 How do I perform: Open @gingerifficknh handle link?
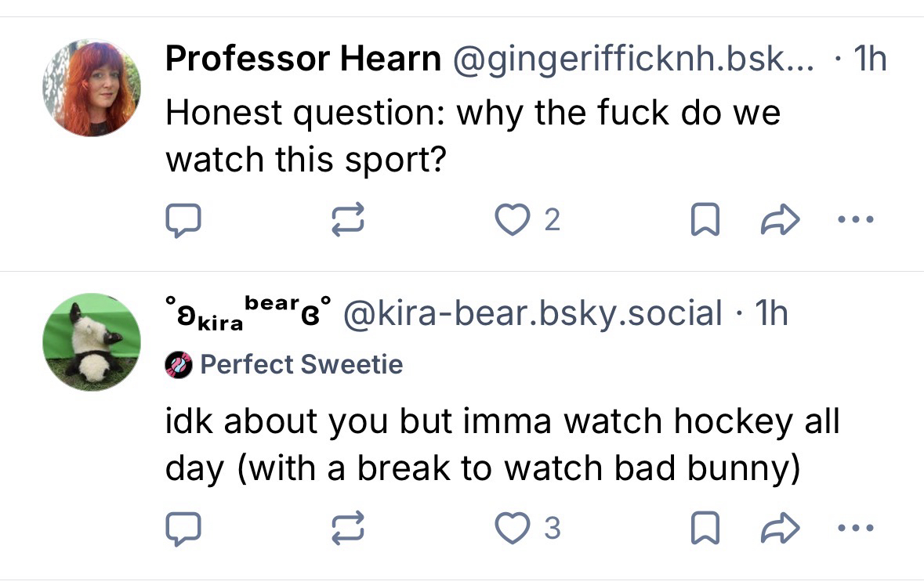coord(632,59)
